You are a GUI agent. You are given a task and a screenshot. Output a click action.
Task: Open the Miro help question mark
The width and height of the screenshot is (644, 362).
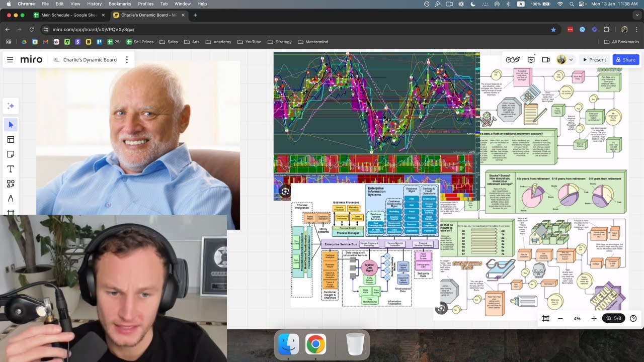tap(633, 318)
